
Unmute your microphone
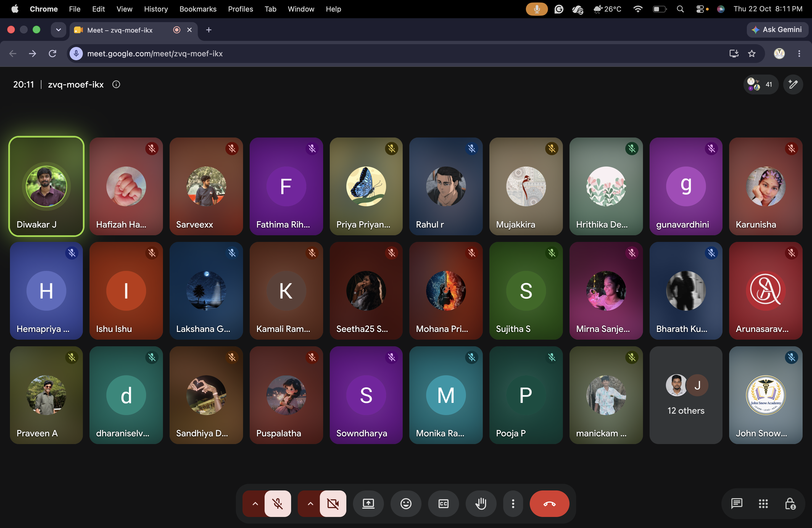(x=278, y=503)
